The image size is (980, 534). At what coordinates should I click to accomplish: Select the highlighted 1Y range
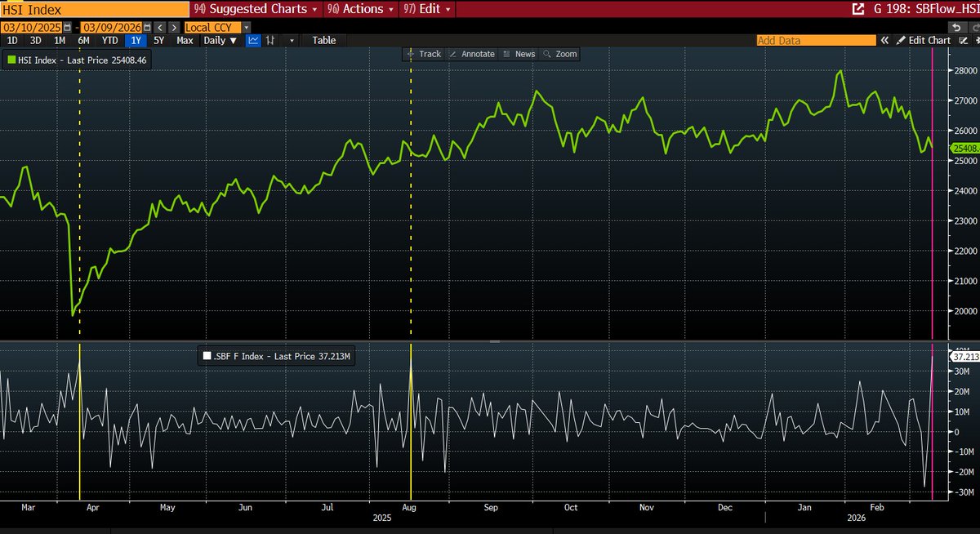point(136,40)
